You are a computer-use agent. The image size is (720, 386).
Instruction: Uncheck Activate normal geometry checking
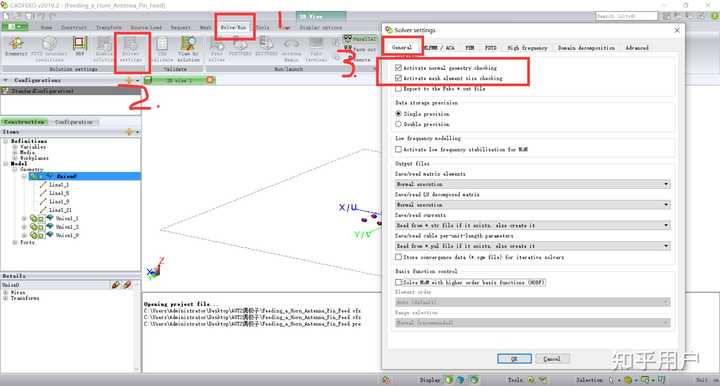coord(398,67)
